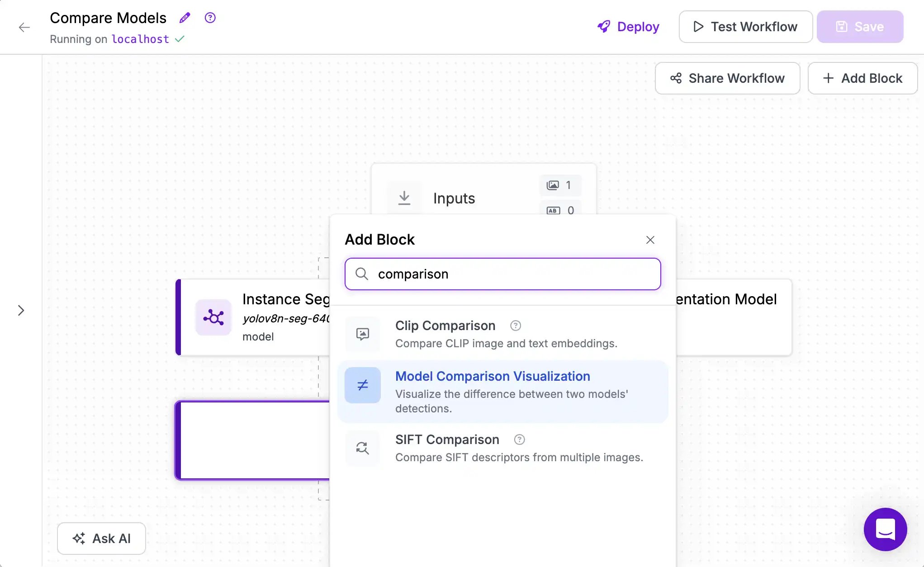Open Share Workflow
This screenshot has width=924, height=567.
click(x=727, y=78)
